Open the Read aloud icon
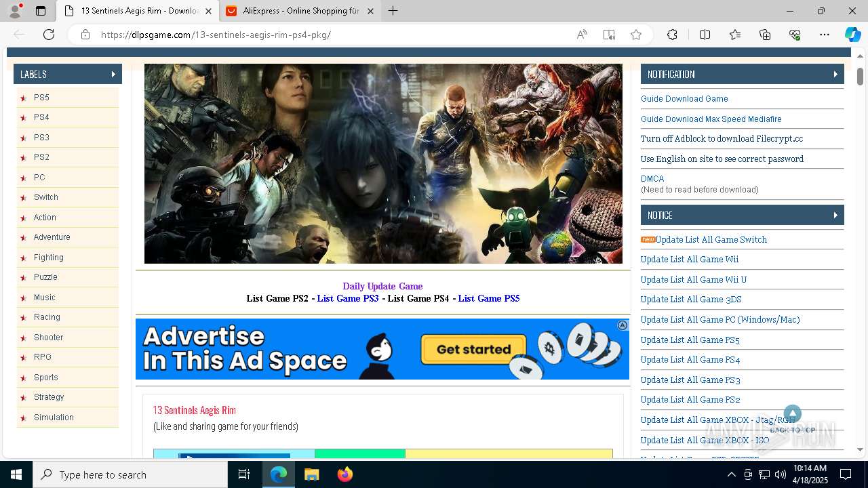This screenshot has height=488, width=868. [582, 35]
